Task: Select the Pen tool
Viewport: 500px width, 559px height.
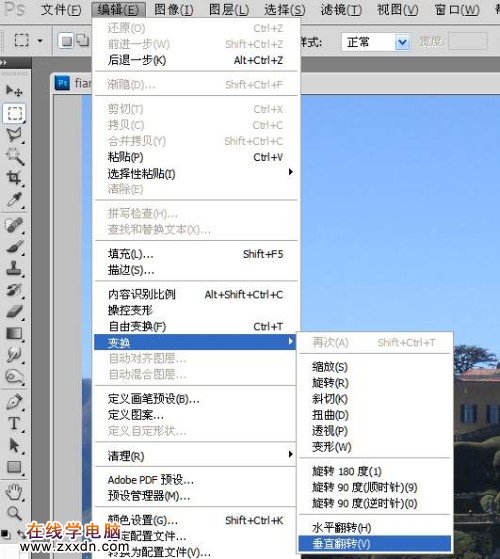Action: 14,402
